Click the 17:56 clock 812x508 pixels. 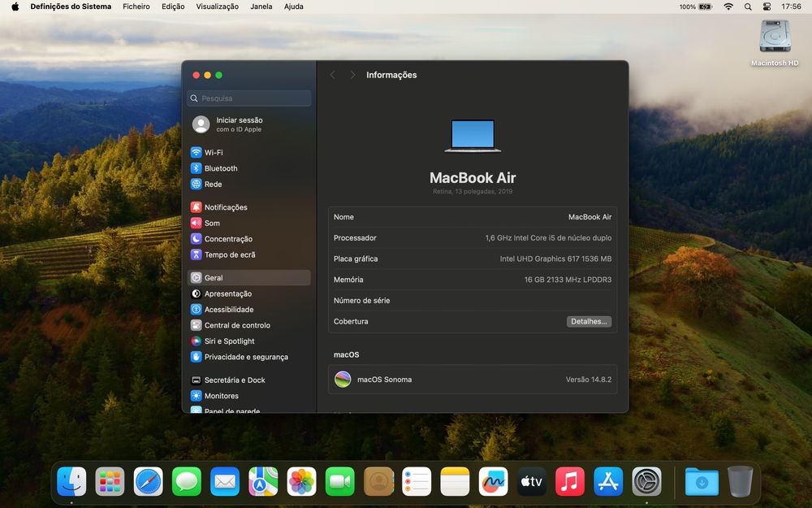(791, 7)
